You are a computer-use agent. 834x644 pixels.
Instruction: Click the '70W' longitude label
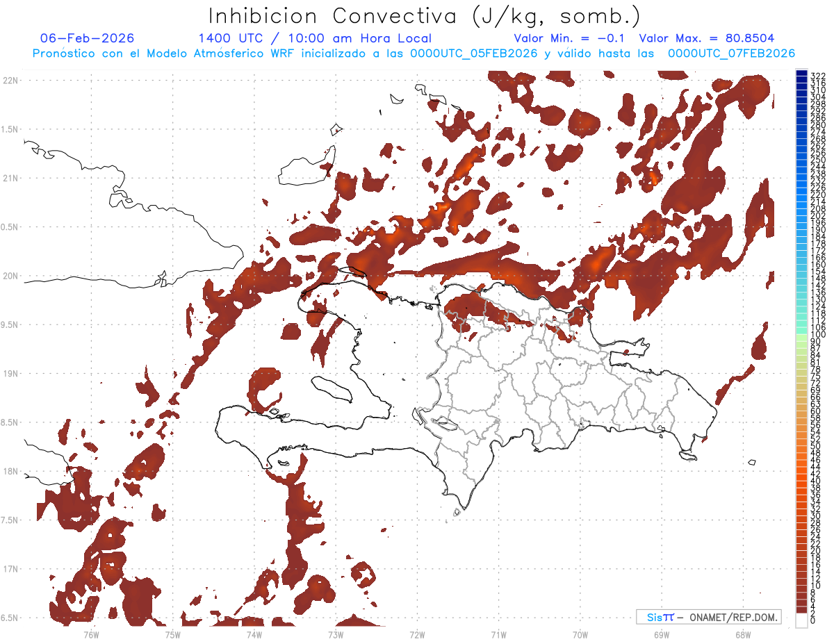coord(580,635)
